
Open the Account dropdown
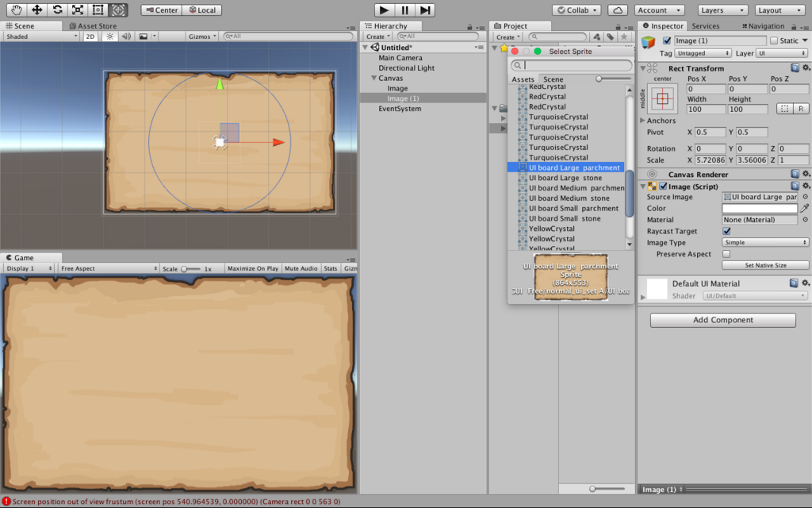(x=659, y=10)
